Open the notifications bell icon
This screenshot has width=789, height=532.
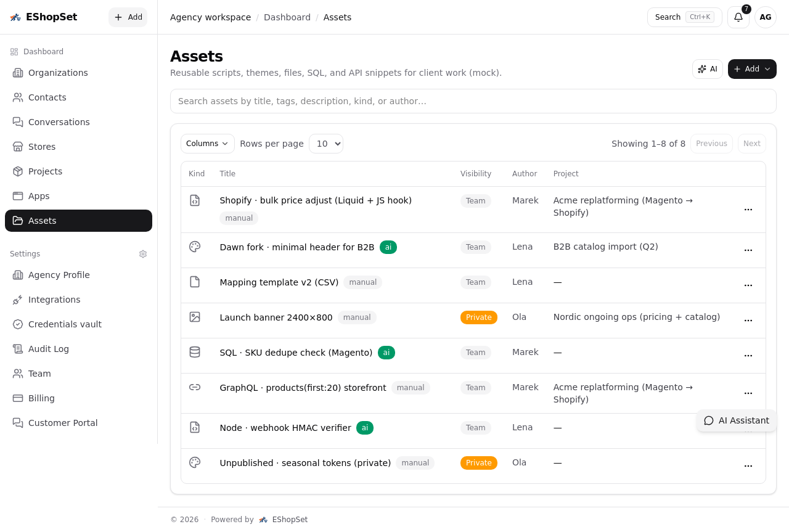[738, 17]
